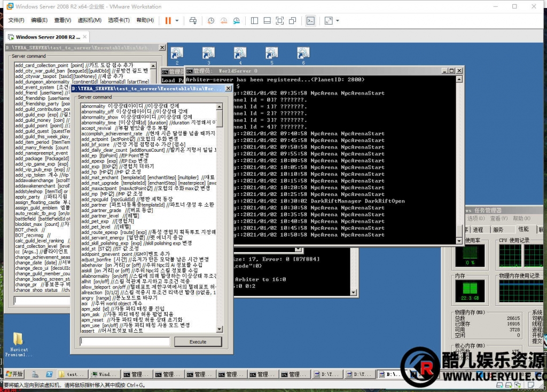547x392 pixels.
Task: Pause the virtual machine
Action: pos(168,21)
